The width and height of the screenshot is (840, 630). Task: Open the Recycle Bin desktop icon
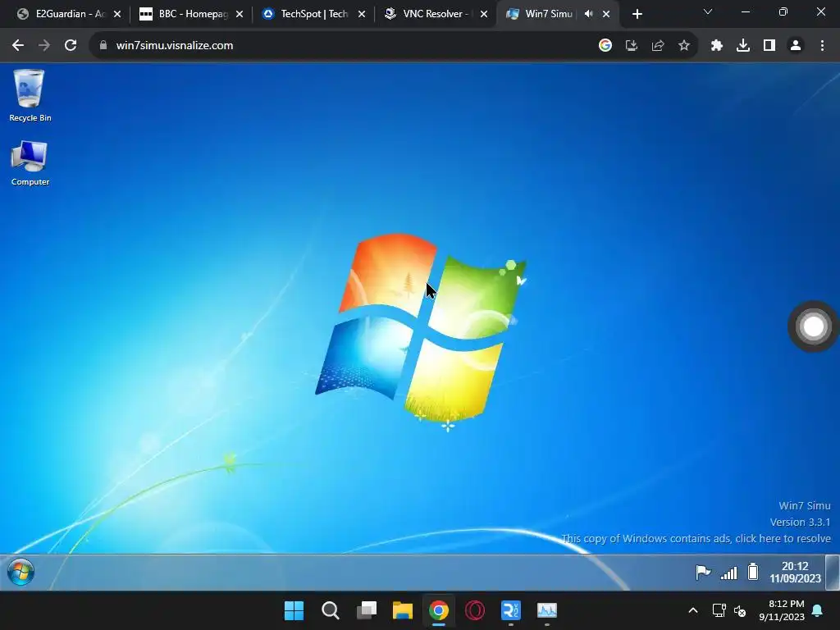(x=30, y=95)
